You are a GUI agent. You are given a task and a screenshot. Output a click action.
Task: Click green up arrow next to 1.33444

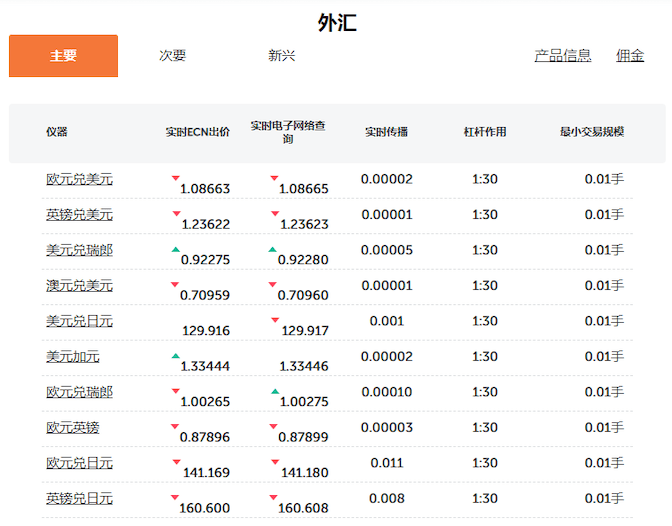click(x=175, y=355)
